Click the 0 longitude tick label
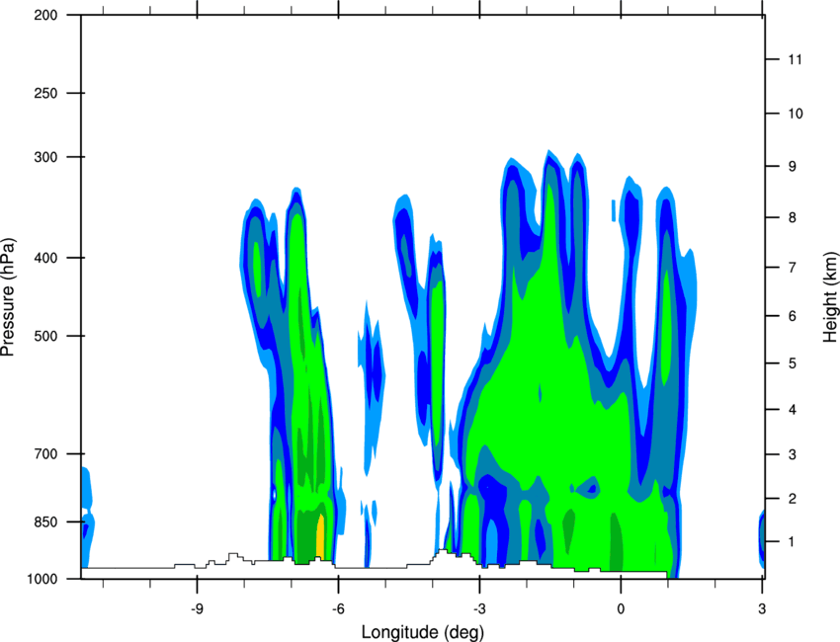Screen dimensions: 840x642 [621, 608]
